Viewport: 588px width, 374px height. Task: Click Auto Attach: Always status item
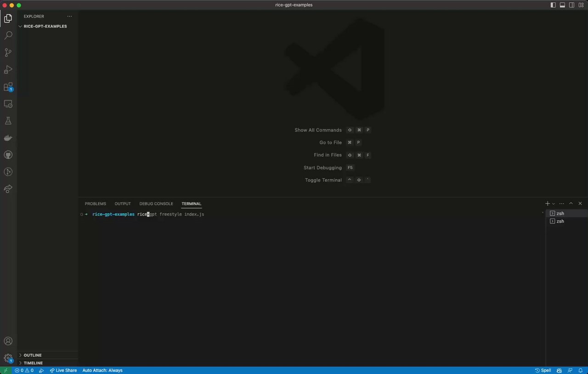tap(102, 370)
